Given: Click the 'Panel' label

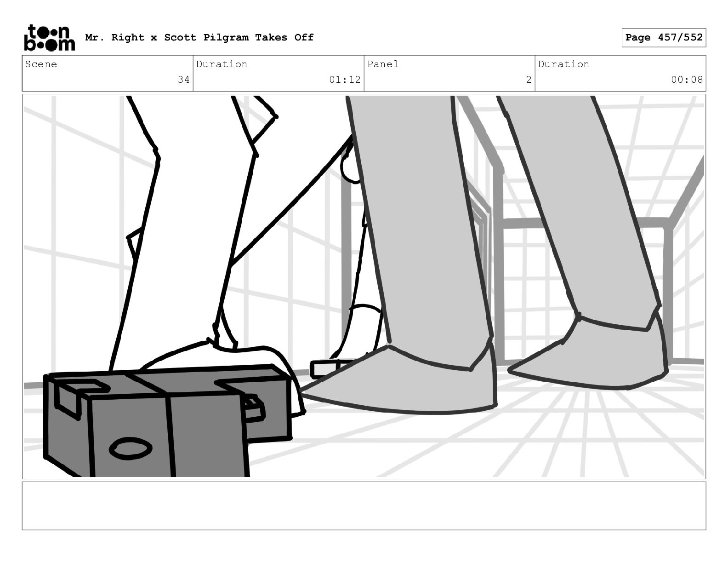Looking at the screenshot, I should point(383,64).
